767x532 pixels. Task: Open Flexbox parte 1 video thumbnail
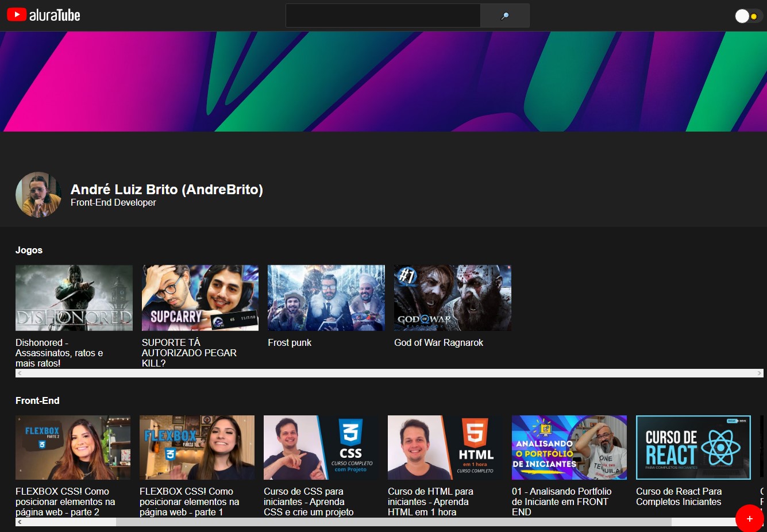197,448
